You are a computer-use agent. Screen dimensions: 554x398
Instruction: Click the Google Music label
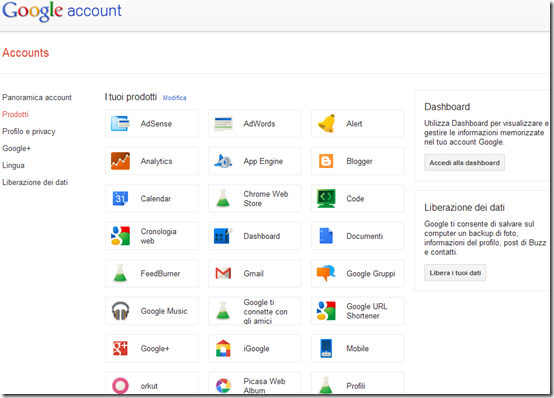tap(164, 311)
